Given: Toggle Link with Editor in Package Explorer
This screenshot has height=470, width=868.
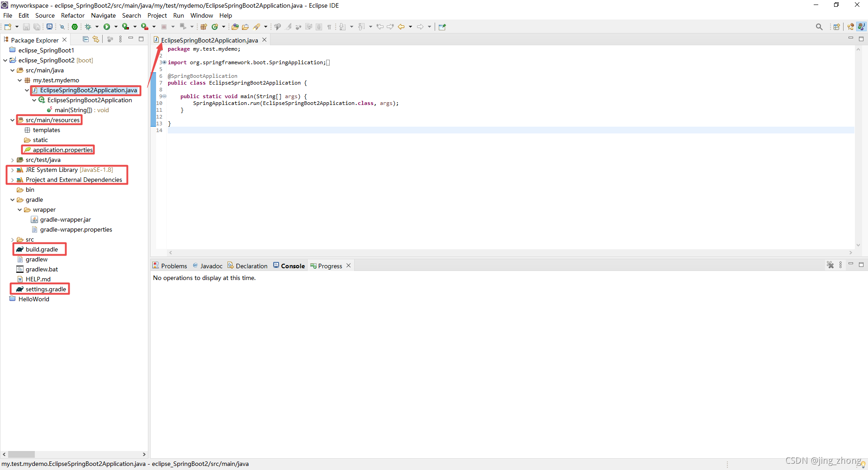Looking at the screenshot, I should (x=95, y=39).
